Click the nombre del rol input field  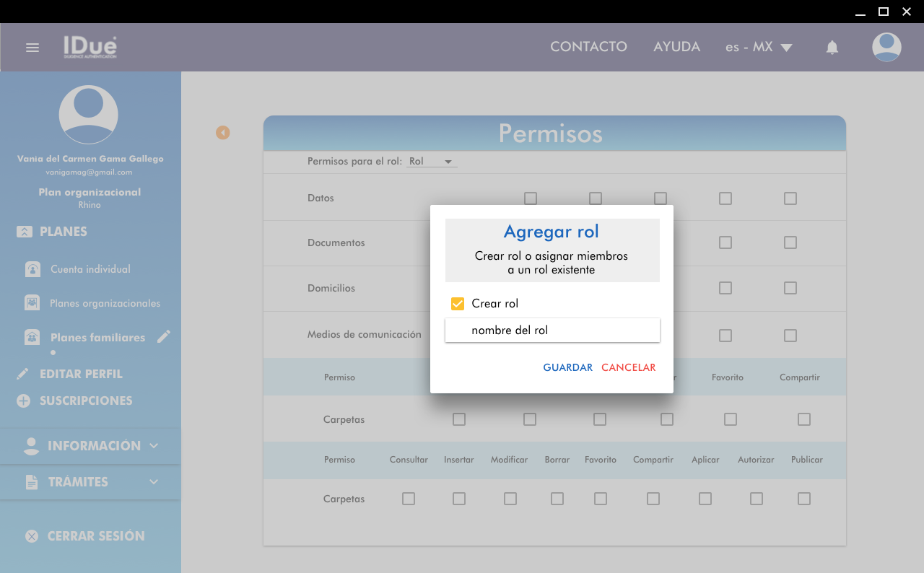552,331
